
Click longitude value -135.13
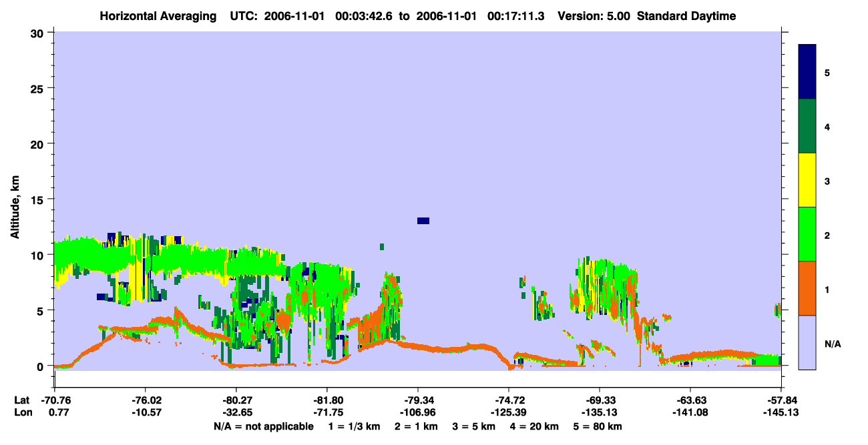pyautogui.click(x=600, y=412)
